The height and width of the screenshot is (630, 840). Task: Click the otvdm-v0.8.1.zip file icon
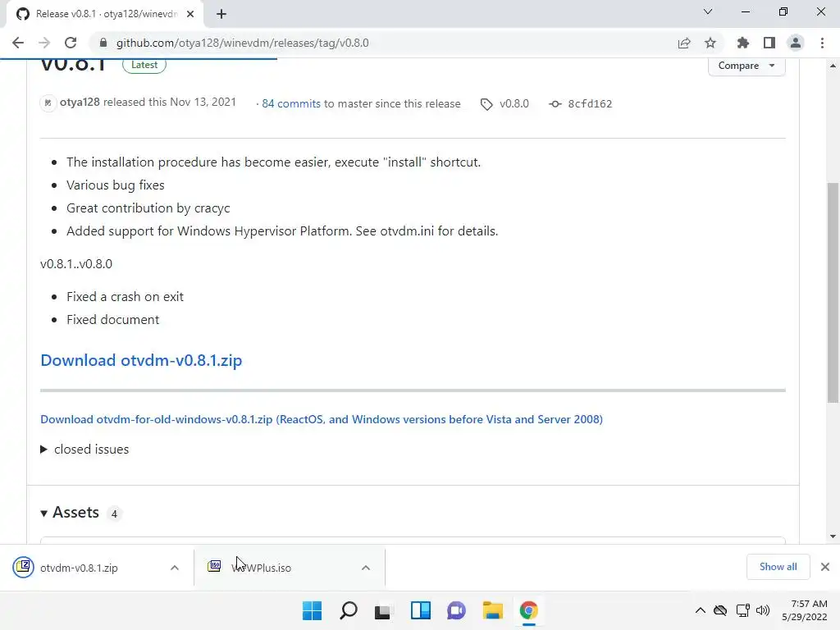[24, 567]
